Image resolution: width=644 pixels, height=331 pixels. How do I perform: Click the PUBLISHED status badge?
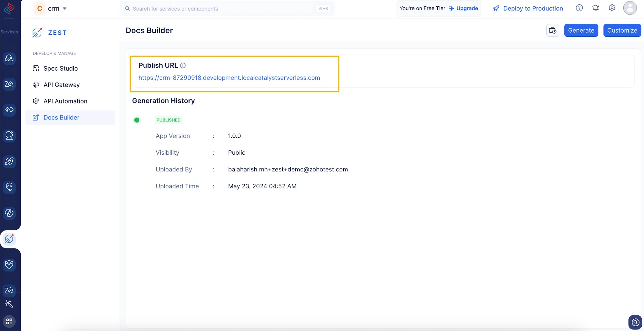click(x=168, y=120)
